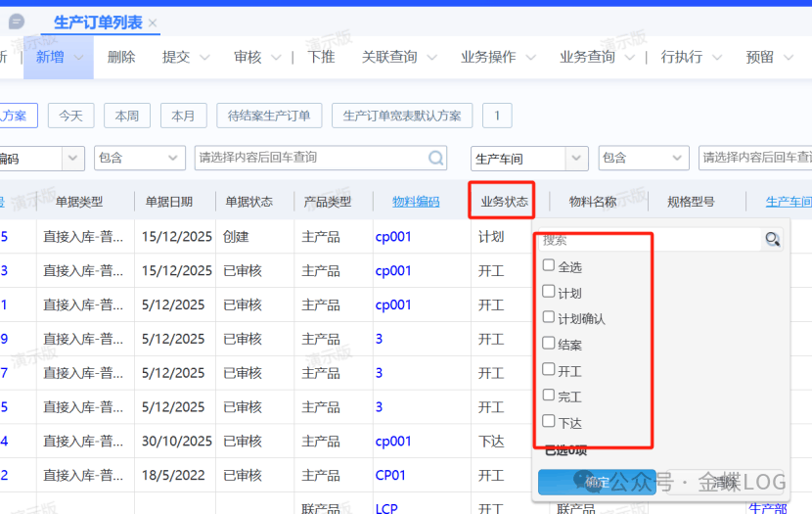Tick the 全选 checkbox

point(549,265)
